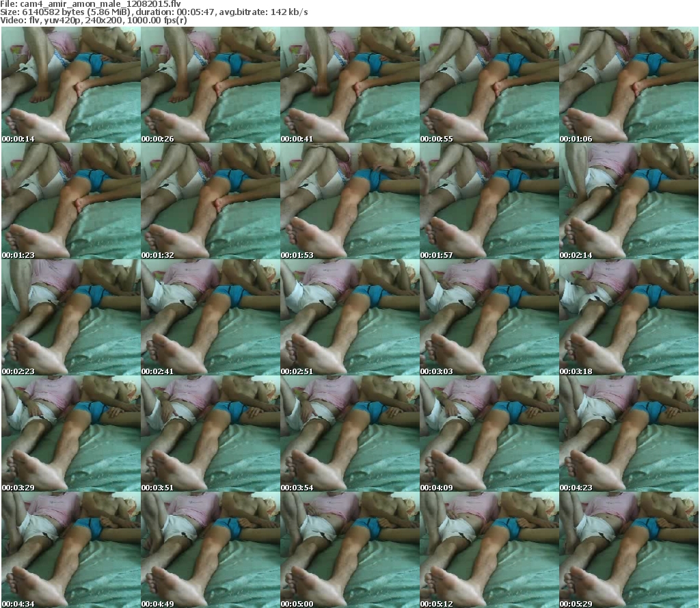Image resolution: width=700 pixels, height=608 pixels.
Task: Pick the 00:05:00 frame
Action: 350,550
